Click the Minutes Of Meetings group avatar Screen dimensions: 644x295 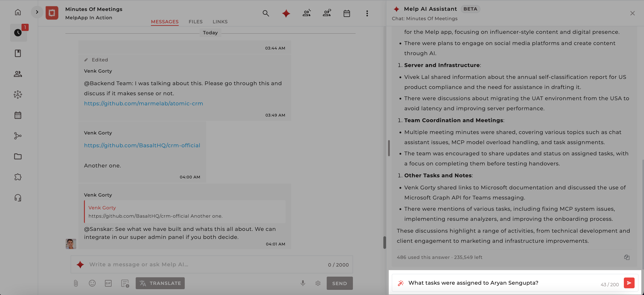52,13
